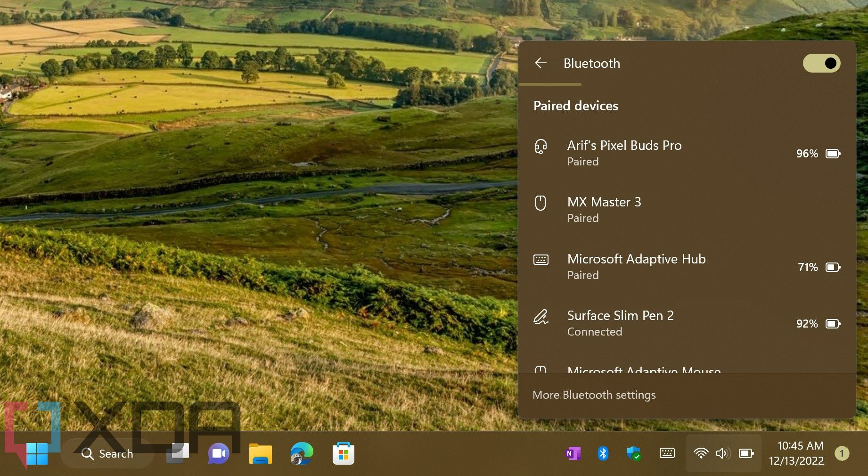
Task: Connect the MX Master 3 device
Action: point(687,210)
